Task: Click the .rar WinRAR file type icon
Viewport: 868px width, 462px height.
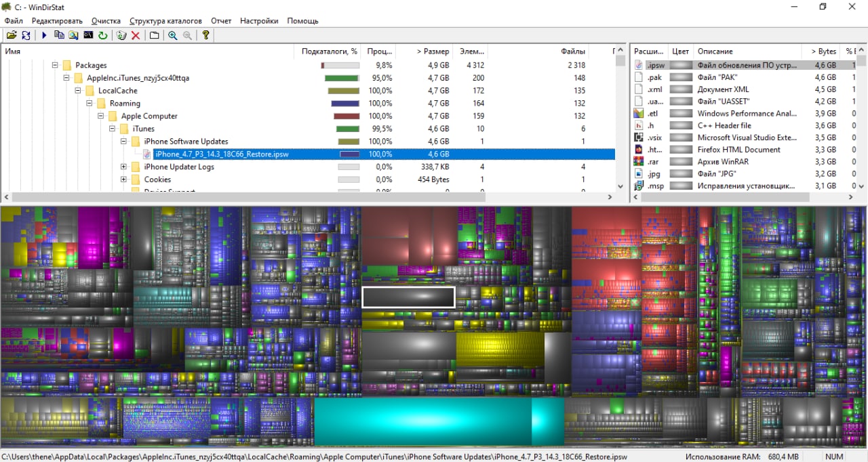Action: pyautogui.click(x=638, y=162)
